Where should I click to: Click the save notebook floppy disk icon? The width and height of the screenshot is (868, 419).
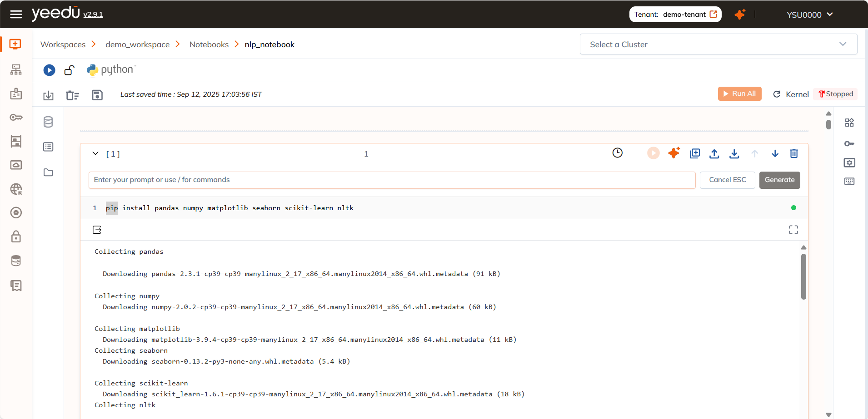click(x=97, y=95)
